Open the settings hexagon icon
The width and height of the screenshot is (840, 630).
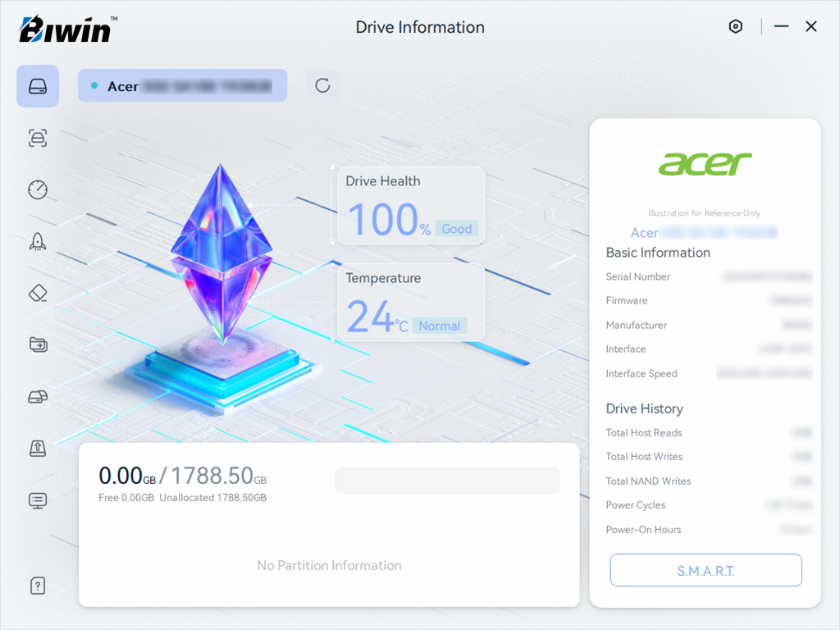coord(735,26)
